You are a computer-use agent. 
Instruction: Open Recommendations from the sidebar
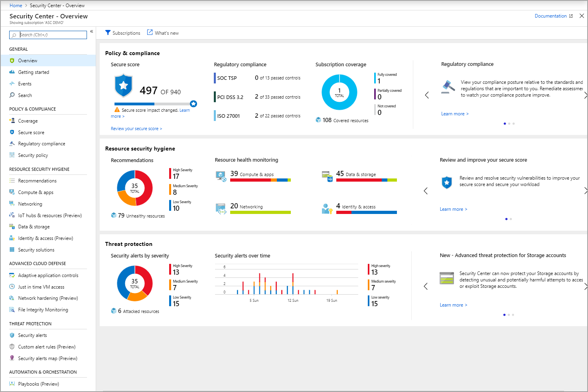click(12, 180)
